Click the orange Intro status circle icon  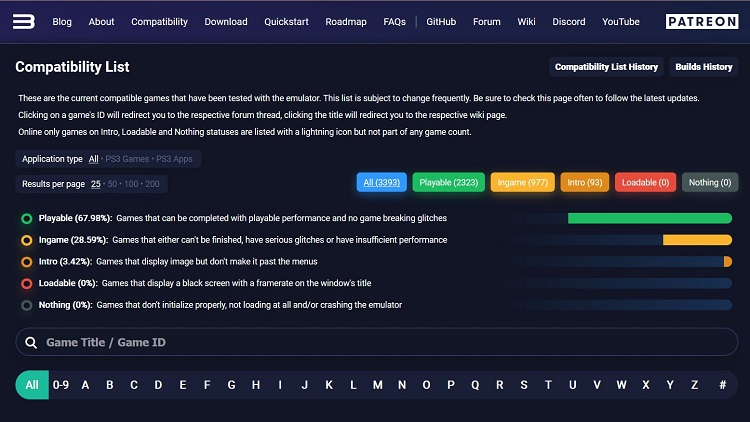(26, 261)
